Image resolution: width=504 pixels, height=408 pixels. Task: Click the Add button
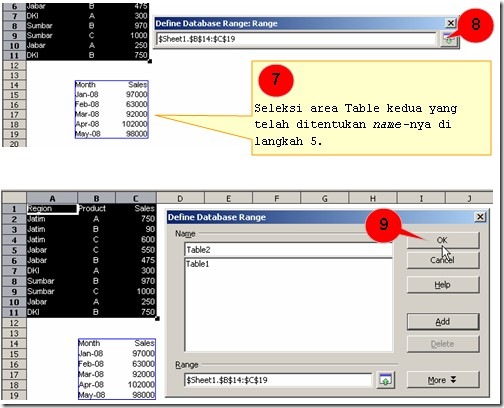point(443,322)
